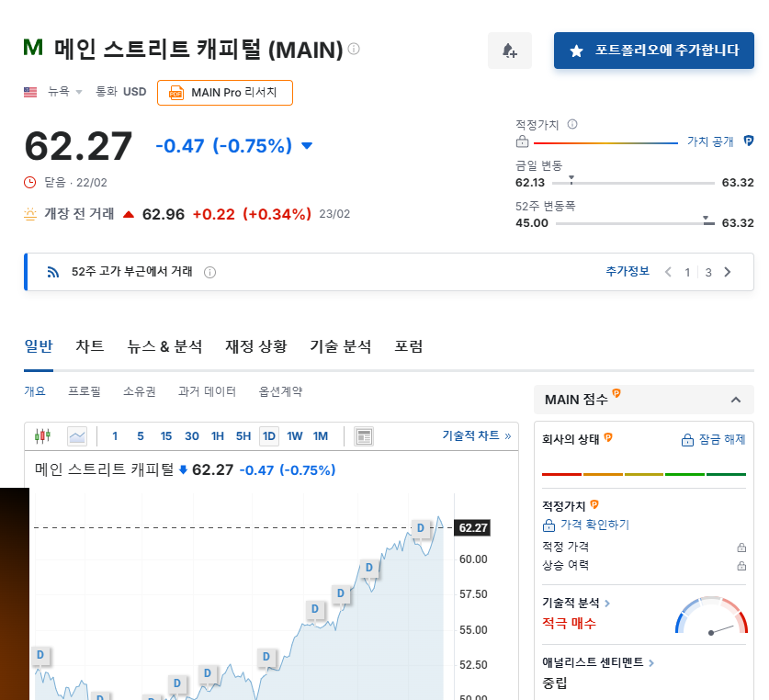Viewport: 769px width, 700px height.
Task: Click the clock icon next to 닫음
Action: point(30,183)
